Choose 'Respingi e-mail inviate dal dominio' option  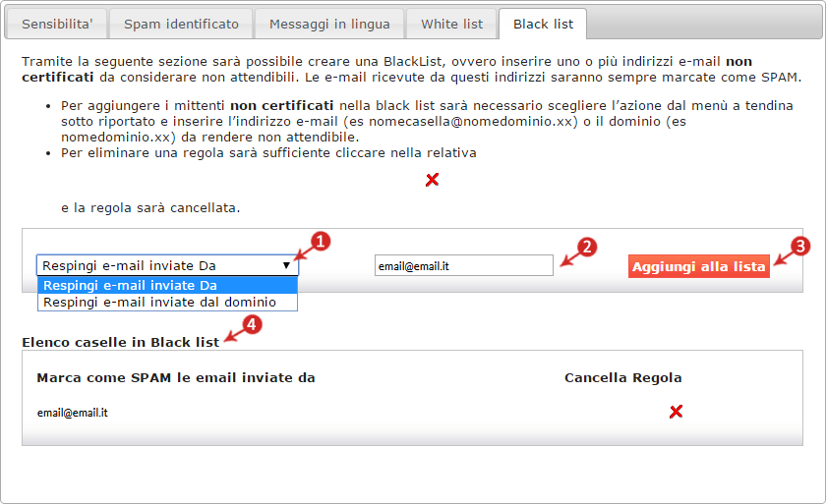click(167, 302)
